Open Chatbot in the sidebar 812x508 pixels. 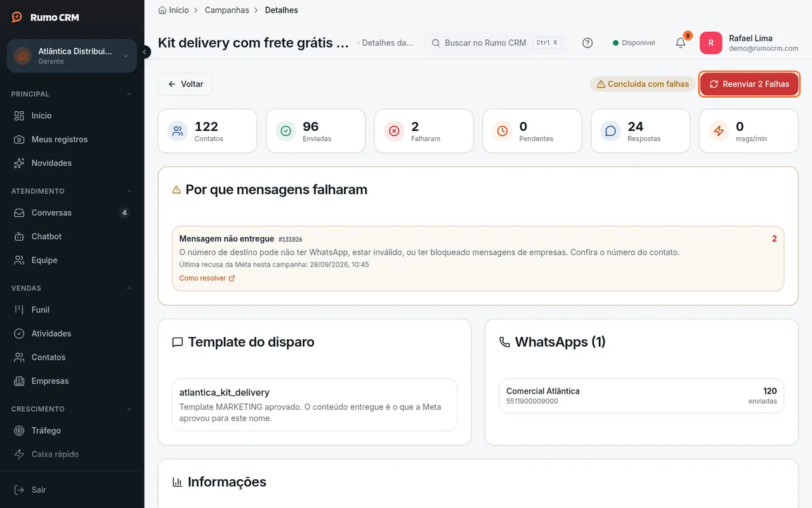click(x=72, y=236)
